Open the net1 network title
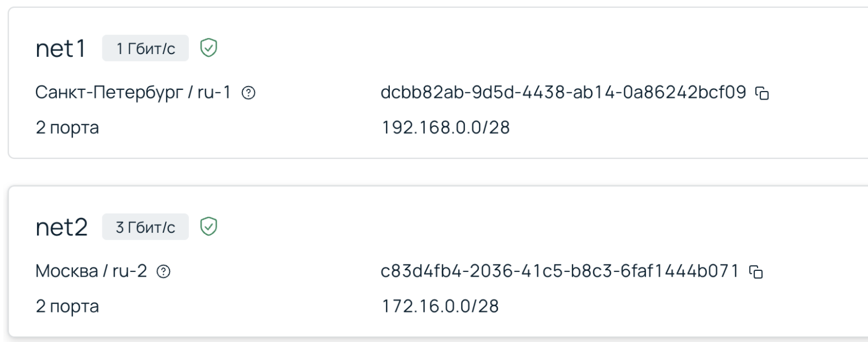The width and height of the screenshot is (868, 342). (x=60, y=50)
